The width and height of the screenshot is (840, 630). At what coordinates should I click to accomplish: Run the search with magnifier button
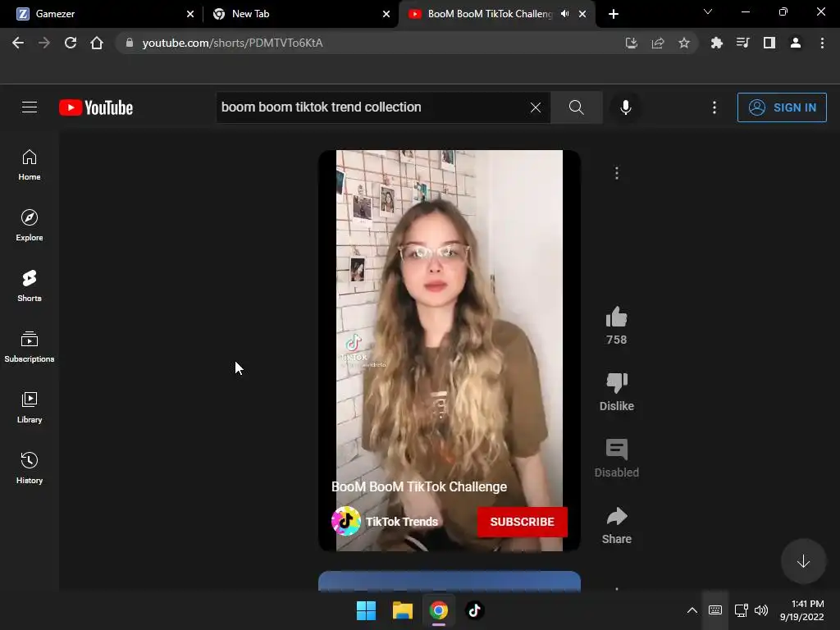coord(577,107)
